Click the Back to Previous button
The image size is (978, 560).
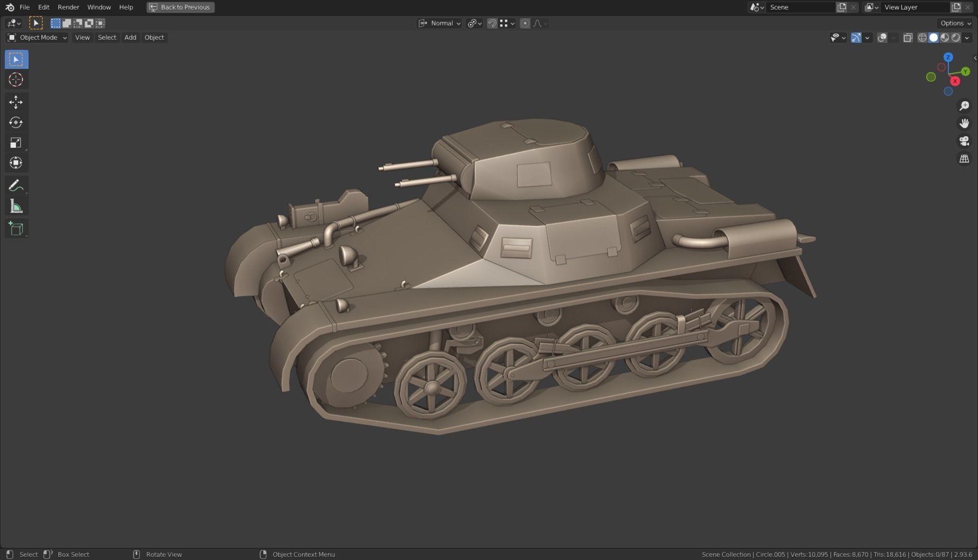point(181,7)
